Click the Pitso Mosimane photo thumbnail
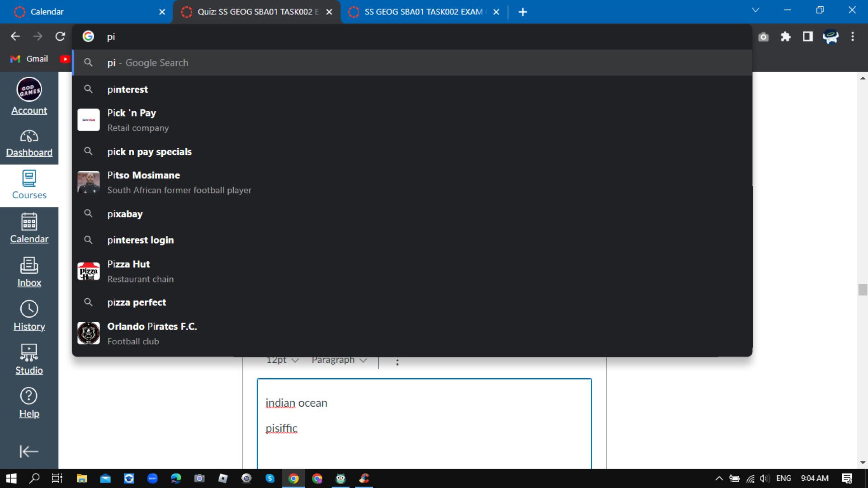 (x=89, y=183)
